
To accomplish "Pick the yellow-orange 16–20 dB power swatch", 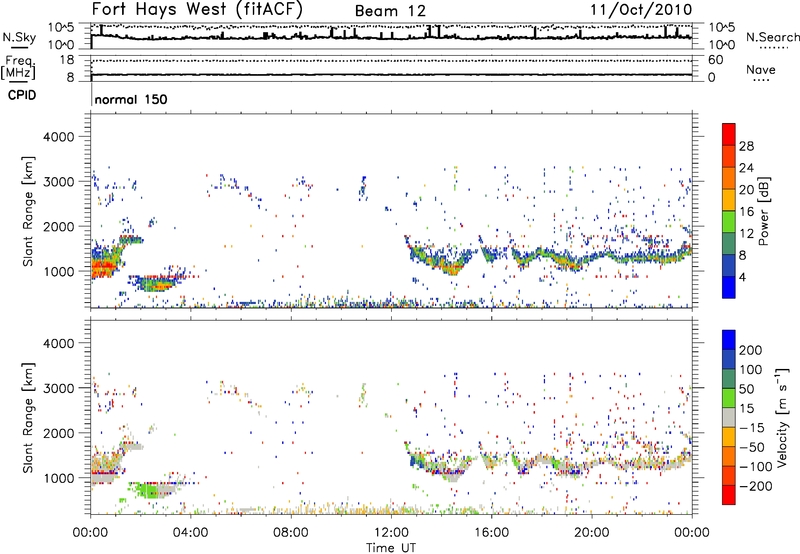I will 729,199.
